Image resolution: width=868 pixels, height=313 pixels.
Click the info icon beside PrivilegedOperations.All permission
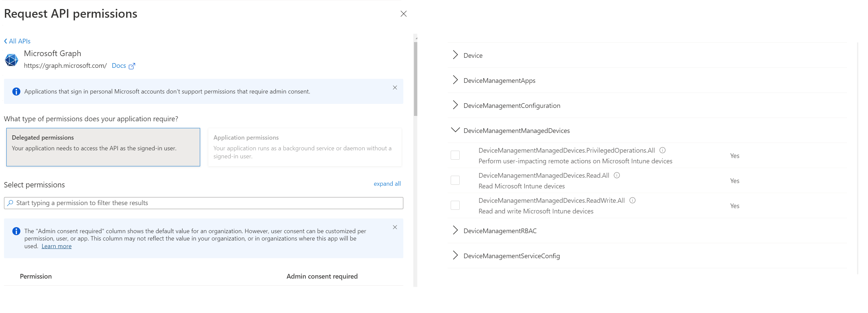pos(663,150)
